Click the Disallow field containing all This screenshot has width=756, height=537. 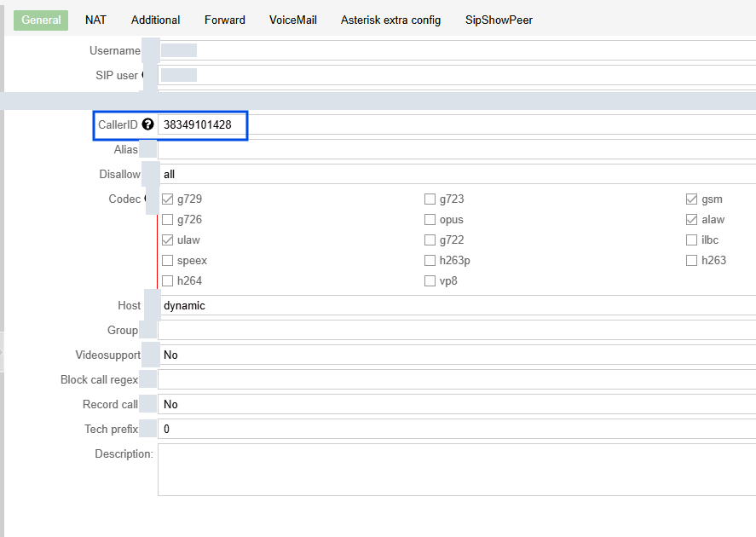pos(457,174)
